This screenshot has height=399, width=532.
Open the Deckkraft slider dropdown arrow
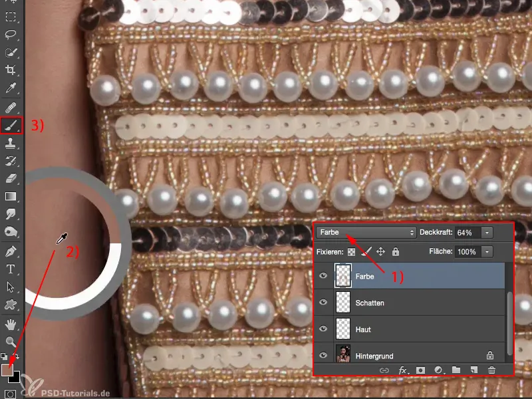click(x=487, y=233)
